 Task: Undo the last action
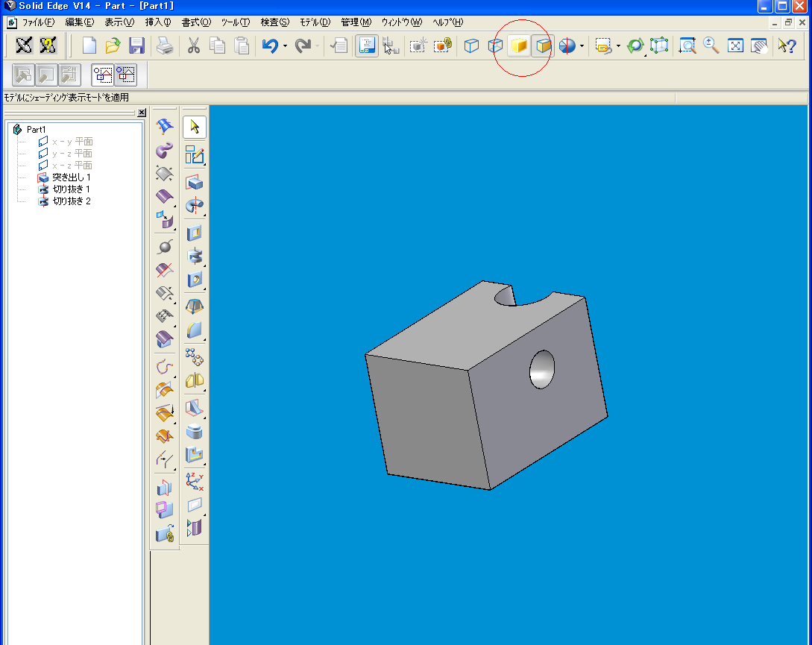coord(270,45)
